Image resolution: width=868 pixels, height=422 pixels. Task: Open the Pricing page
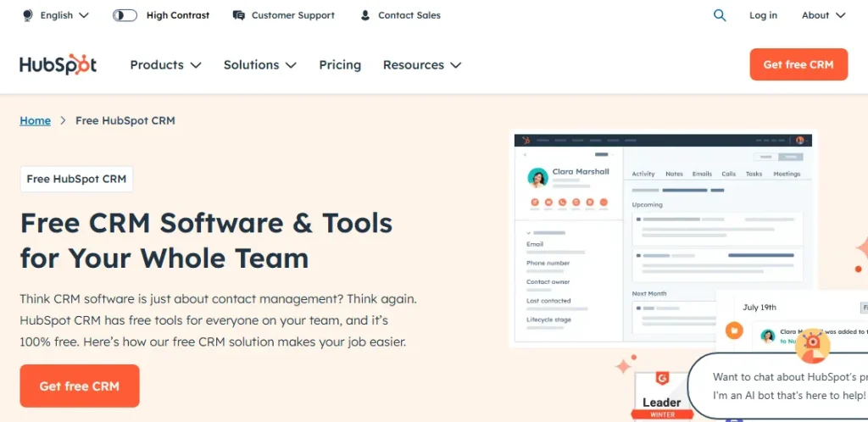340,64
